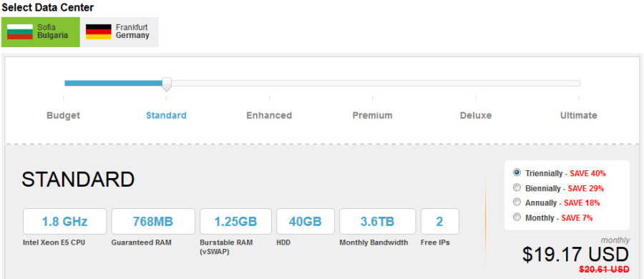Select the Enhanced plan label

269,115
